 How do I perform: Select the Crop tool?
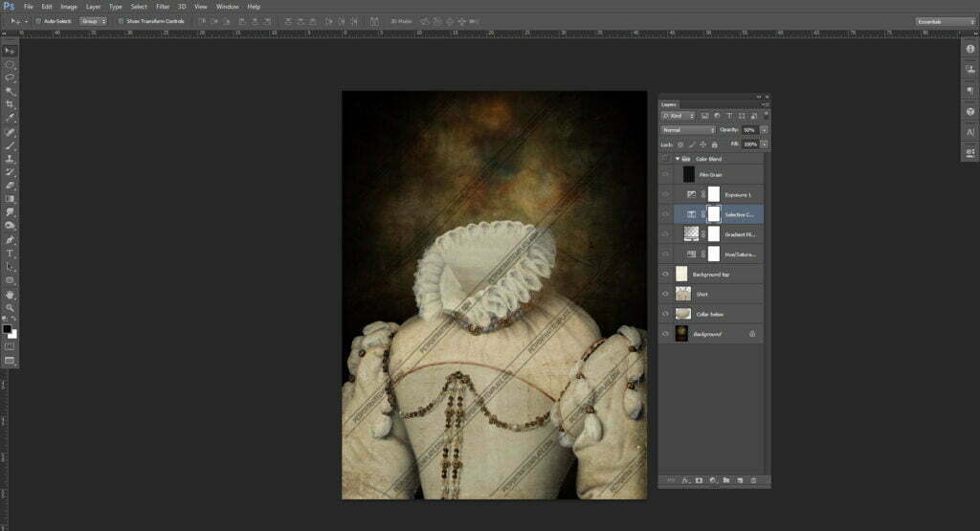pyautogui.click(x=10, y=103)
